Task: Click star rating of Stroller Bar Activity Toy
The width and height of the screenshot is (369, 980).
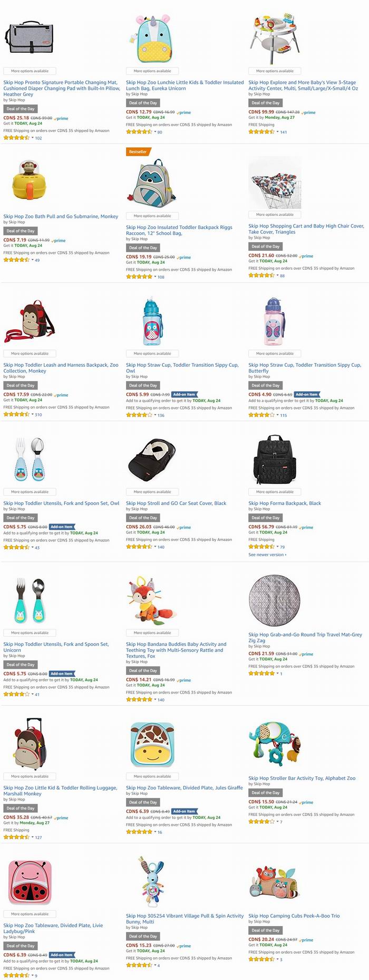Action: click(x=261, y=821)
